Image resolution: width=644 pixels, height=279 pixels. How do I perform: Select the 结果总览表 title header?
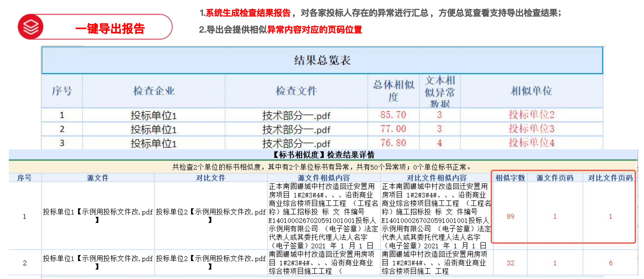(x=322, y=60)
